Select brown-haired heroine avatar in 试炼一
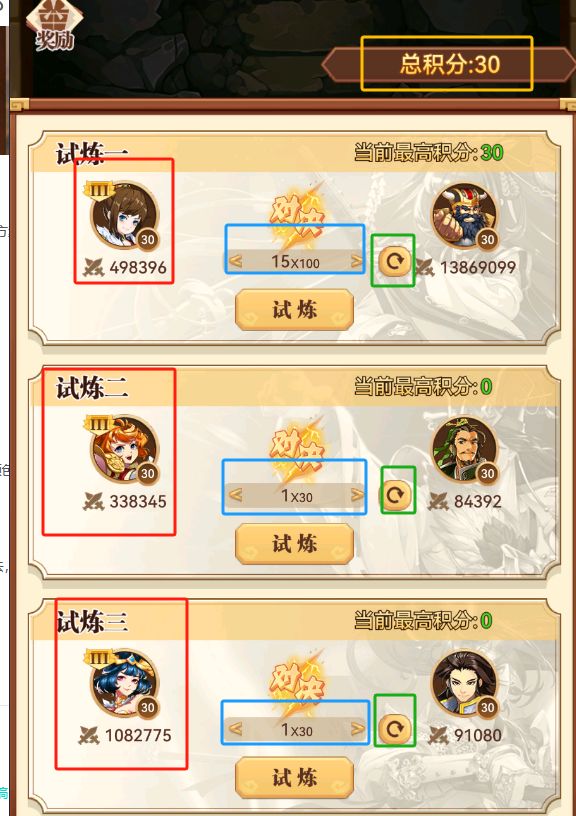This screenshot has width=576, height=816. coord(124,215)
